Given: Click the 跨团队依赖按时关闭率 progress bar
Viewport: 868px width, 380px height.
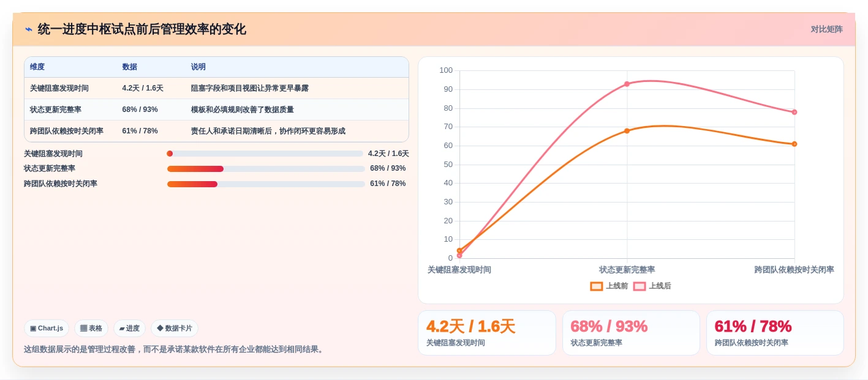Looking at the screenshot, I should [x=266, y=184].
